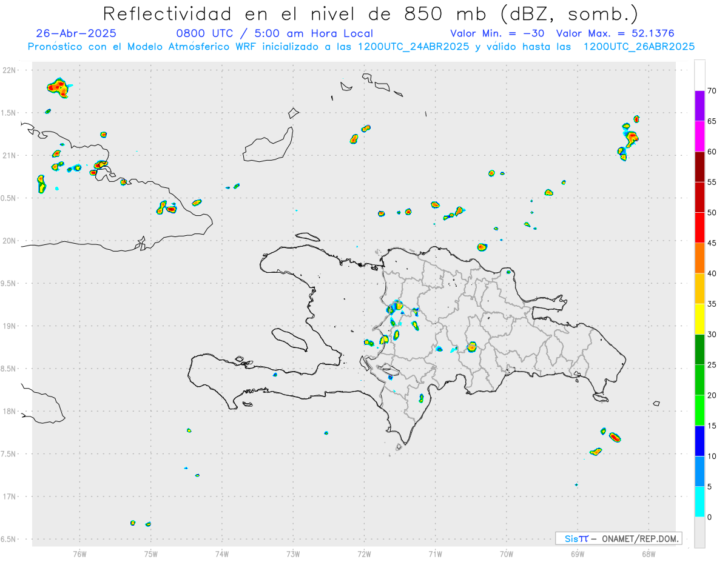Screen dimensions: 728x562
Task: Click the dark green 25–30 dBZ colorbar segment
Action: [699, 350]
